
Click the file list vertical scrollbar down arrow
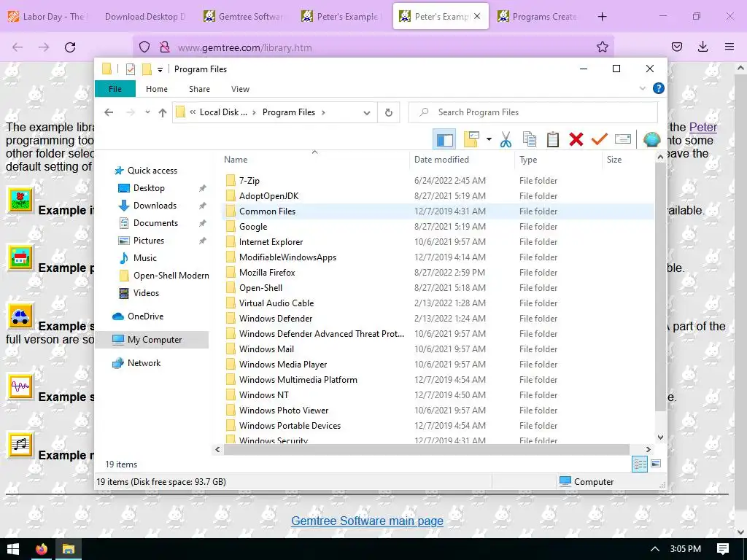point(660,437)
